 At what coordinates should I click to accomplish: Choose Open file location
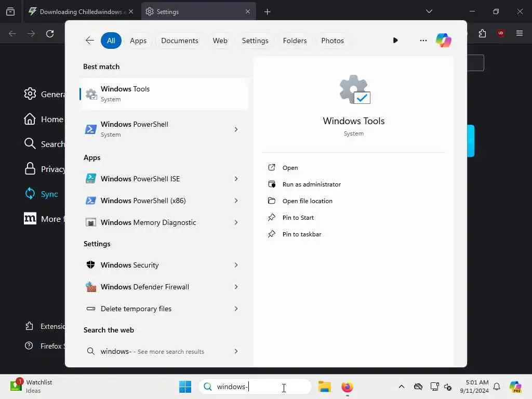click(x=308, y=201)
